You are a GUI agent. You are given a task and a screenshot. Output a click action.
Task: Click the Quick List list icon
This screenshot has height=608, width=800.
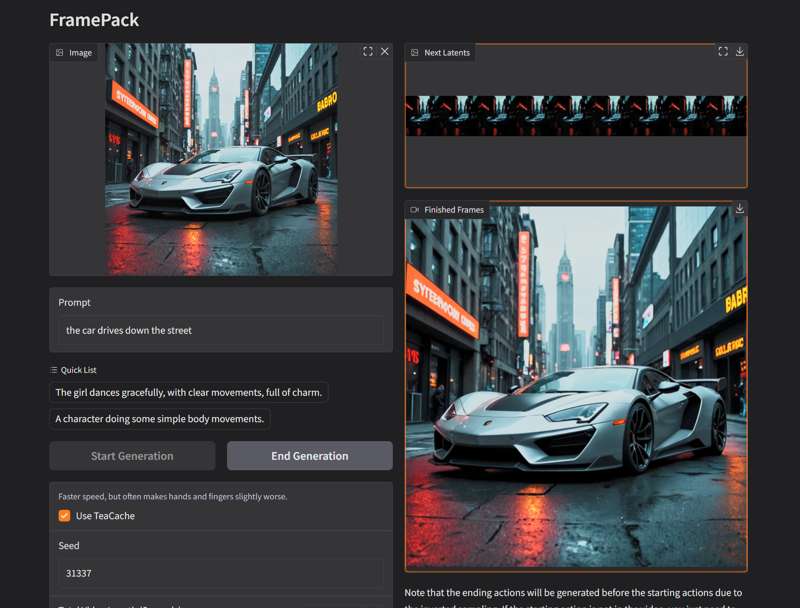click(54, 370)
